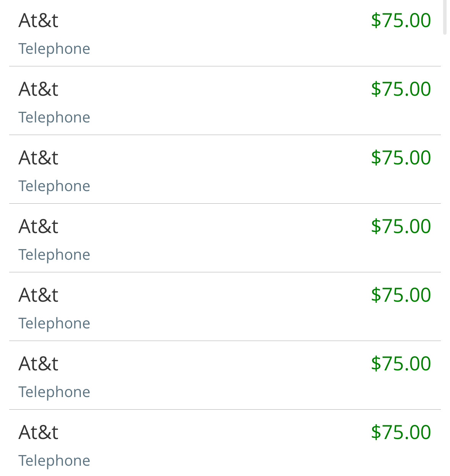
Task: Select Telephone category under fourth At&t entry
Action: click(54, 255)
